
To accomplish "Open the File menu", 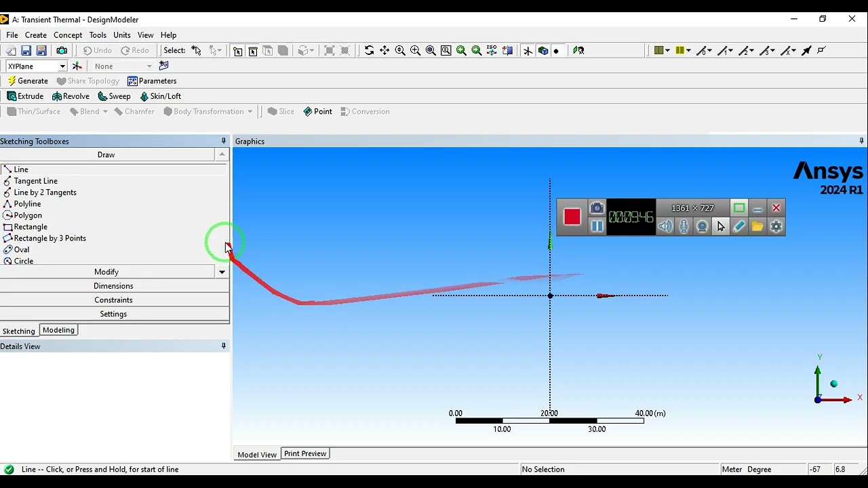I will 12,35.
